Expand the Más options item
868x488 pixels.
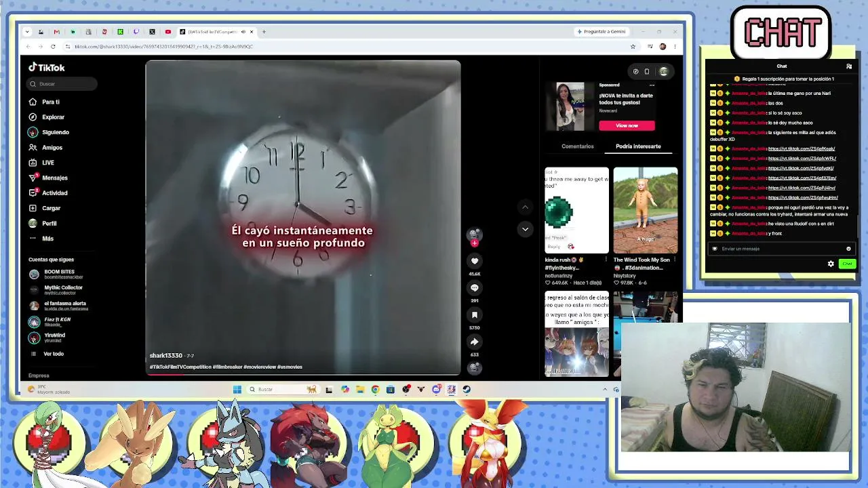click(41, 239)
